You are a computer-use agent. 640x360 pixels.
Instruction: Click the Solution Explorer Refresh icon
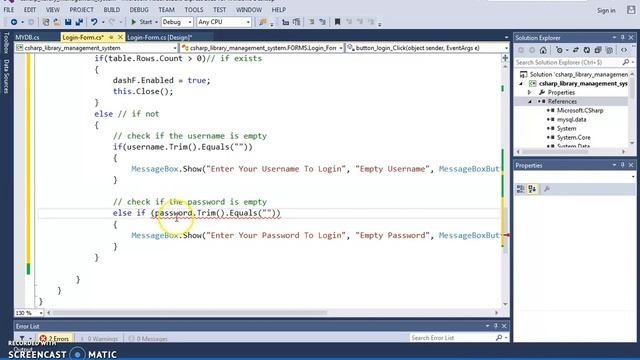587,50
